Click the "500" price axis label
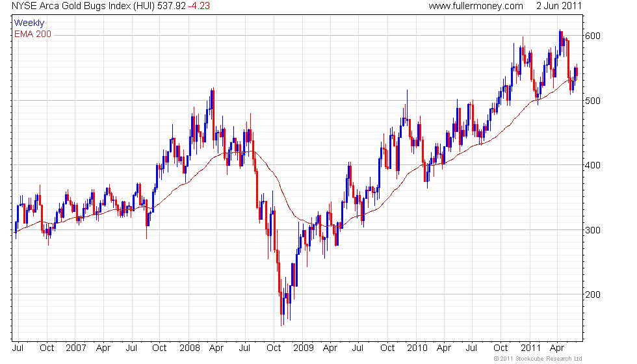This screenshot has width=637, height=364. [x=592, y=101]
